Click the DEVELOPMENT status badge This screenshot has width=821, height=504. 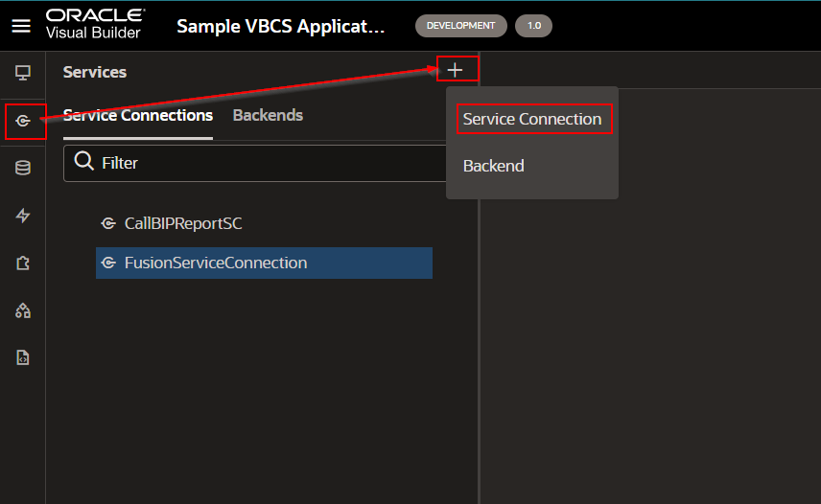pos(460,26)
